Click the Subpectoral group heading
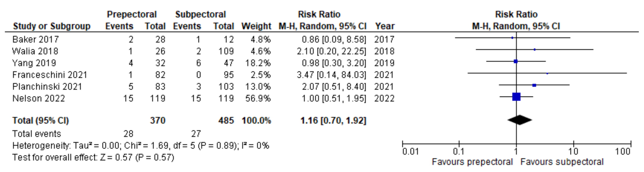The width and height of the screenshot is (644, 172). pos(200,14)
